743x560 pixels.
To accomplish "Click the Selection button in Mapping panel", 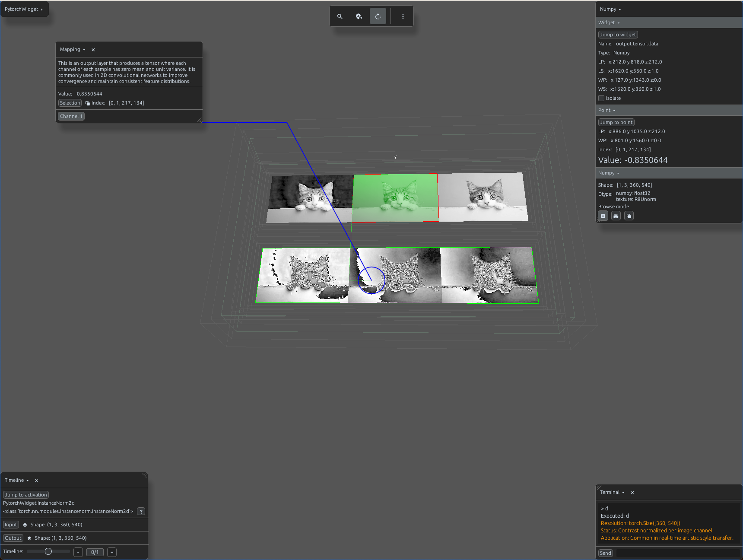I will pyautogui.click(x=70, y=103).
